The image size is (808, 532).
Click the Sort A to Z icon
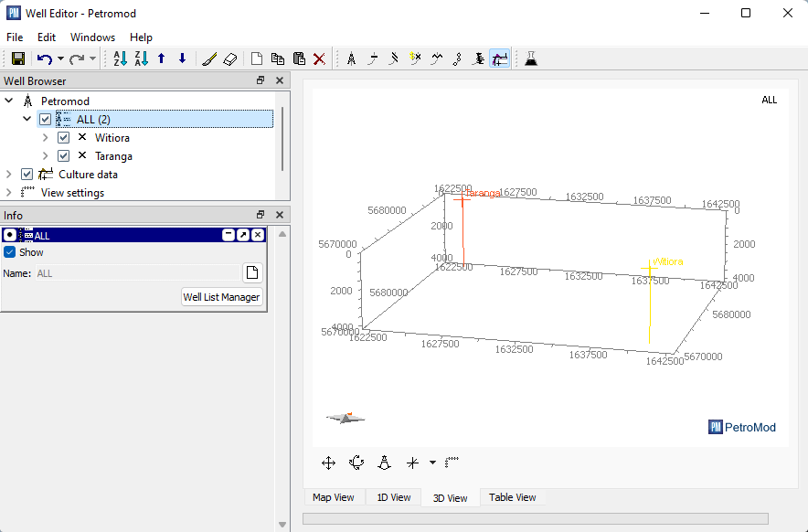coord(120,59)
